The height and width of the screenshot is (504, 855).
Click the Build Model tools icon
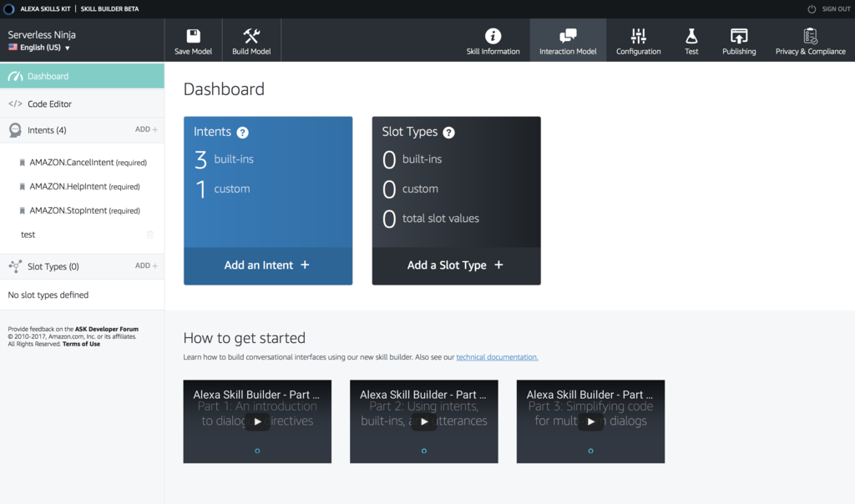tap(251, 36)
